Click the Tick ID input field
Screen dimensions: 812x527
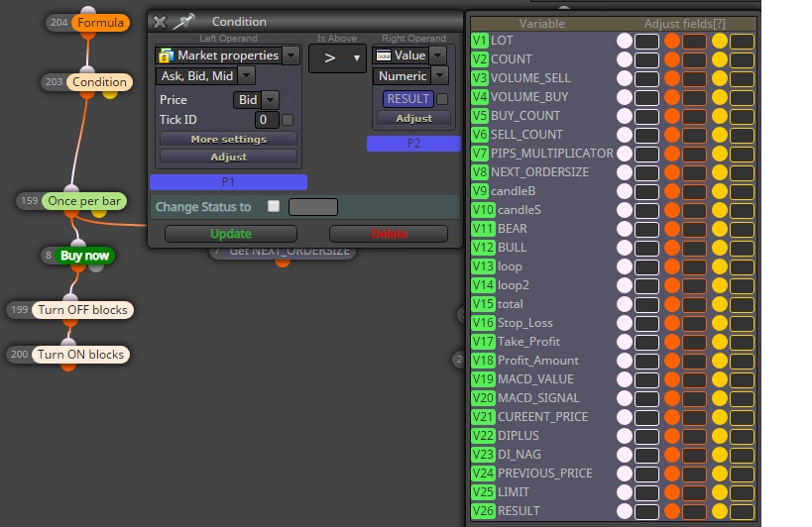267,120
